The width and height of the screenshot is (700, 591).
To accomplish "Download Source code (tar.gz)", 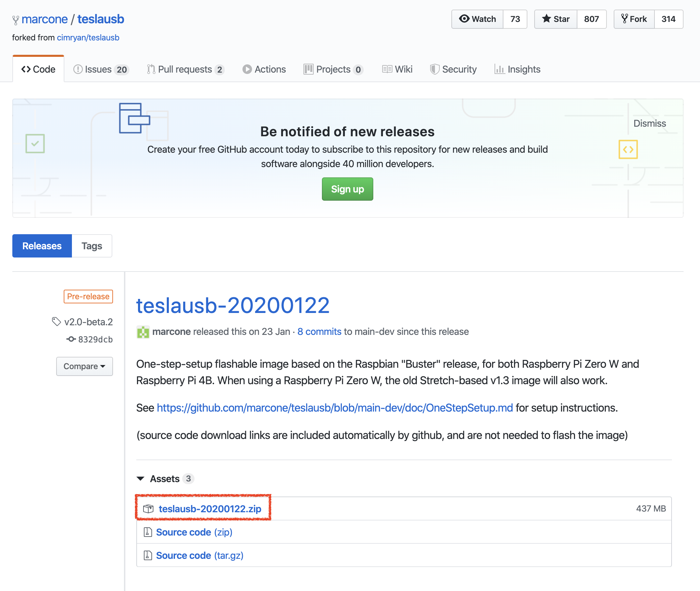I will tap(200, 555).
